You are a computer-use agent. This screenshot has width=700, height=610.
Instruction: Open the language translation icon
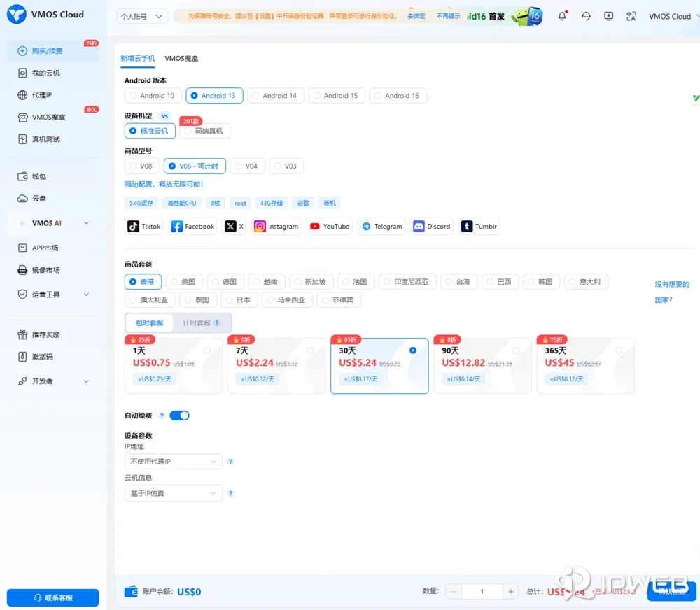pyautogui.click(x=631, y=15)
